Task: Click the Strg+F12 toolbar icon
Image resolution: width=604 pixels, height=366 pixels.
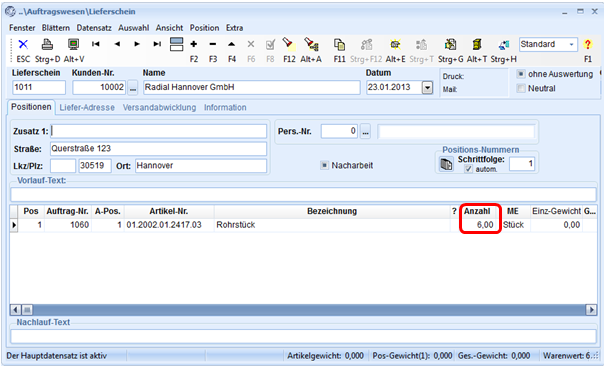Action: click(366, 45)
